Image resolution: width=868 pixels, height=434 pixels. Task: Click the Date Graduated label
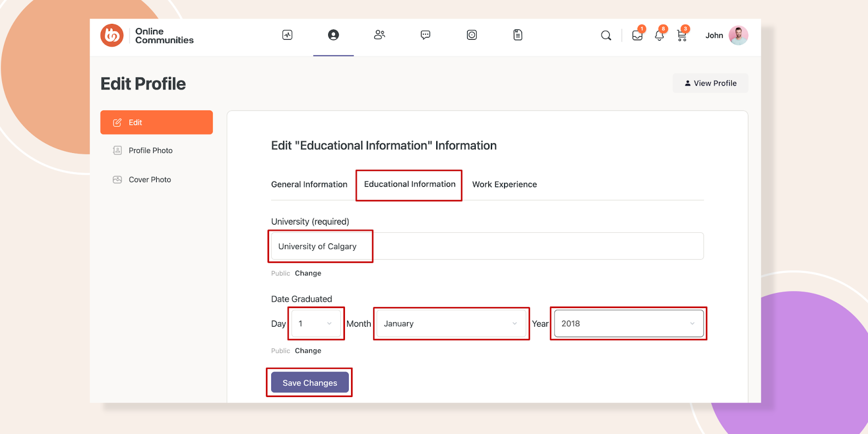coord(302,299)
